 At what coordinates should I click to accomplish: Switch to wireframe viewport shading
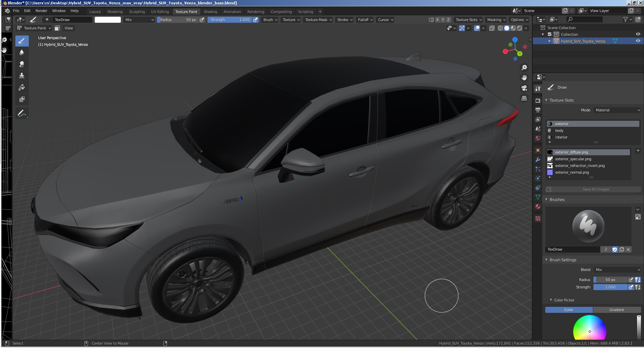[500, 28]
